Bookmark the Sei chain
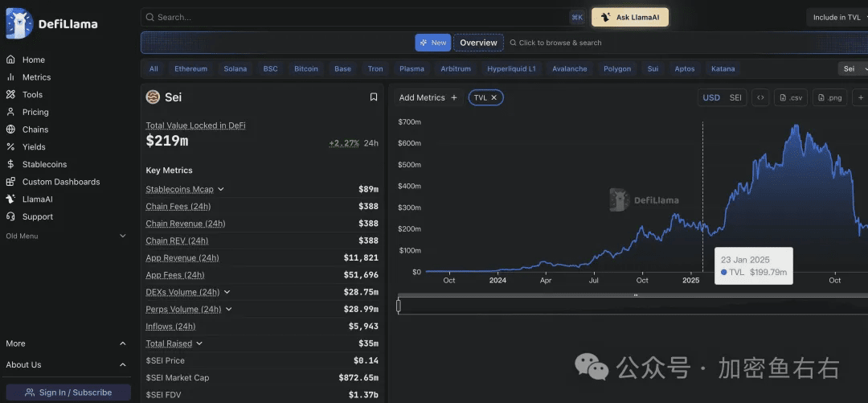The height and width of the screenshot is (403, 868). coord(373,97)
